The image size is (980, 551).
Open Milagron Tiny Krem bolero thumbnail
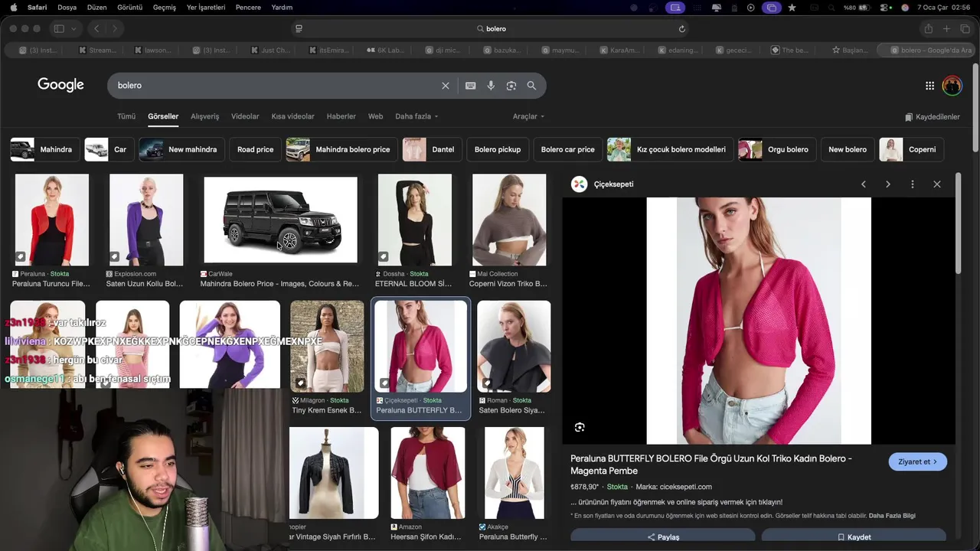[x=327, y=347]
